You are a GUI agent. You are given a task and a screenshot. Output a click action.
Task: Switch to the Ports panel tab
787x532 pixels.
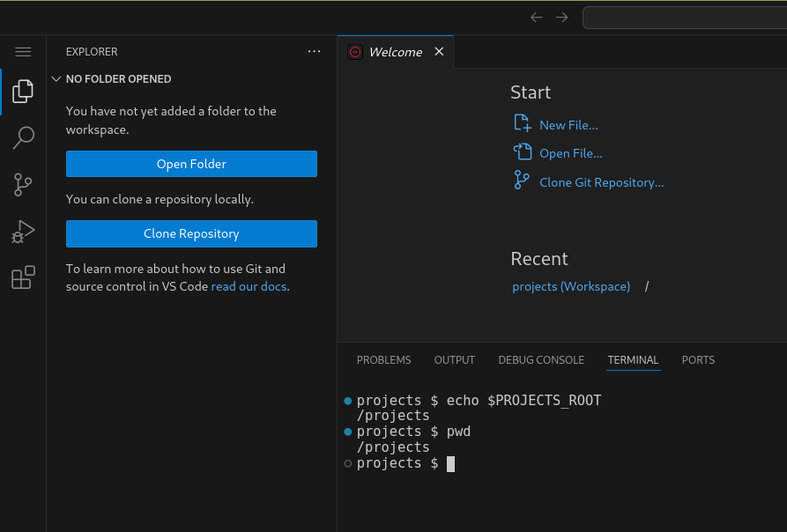698,360
